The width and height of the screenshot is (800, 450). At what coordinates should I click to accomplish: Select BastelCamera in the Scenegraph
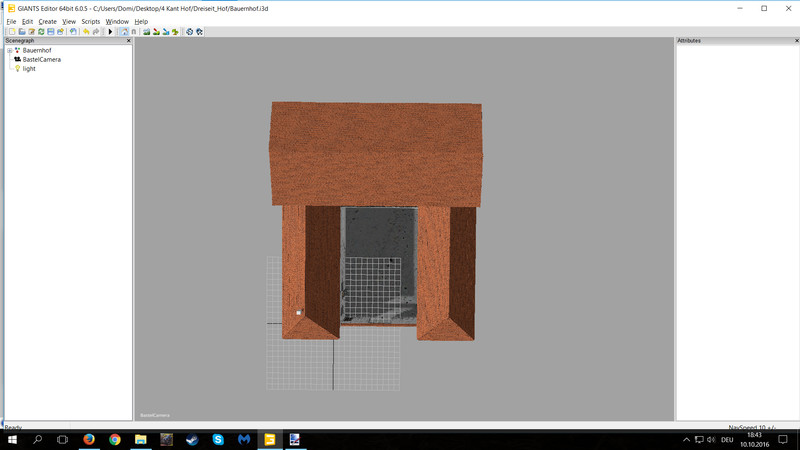click(x=41, y=60)
